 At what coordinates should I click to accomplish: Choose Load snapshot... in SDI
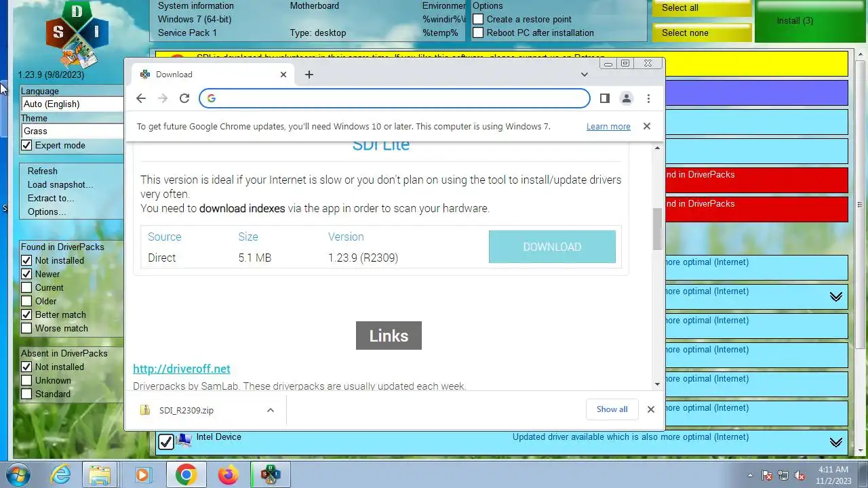pyautogui.click(x=60, y=184)
